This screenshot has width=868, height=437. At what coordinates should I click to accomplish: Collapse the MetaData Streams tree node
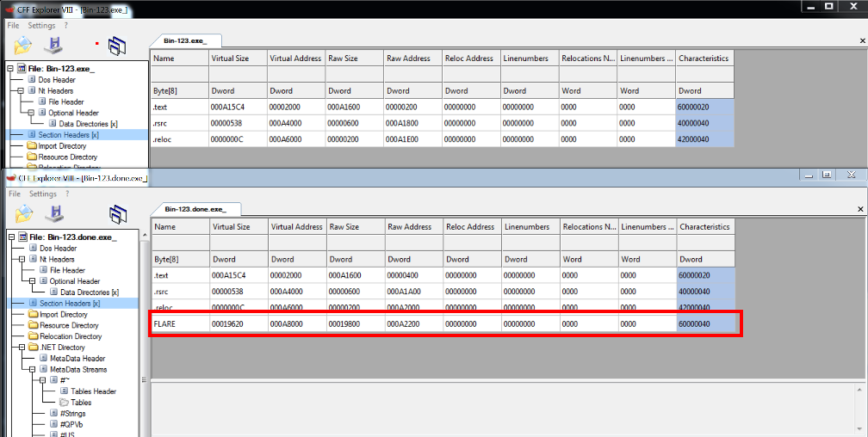point(31,370)
